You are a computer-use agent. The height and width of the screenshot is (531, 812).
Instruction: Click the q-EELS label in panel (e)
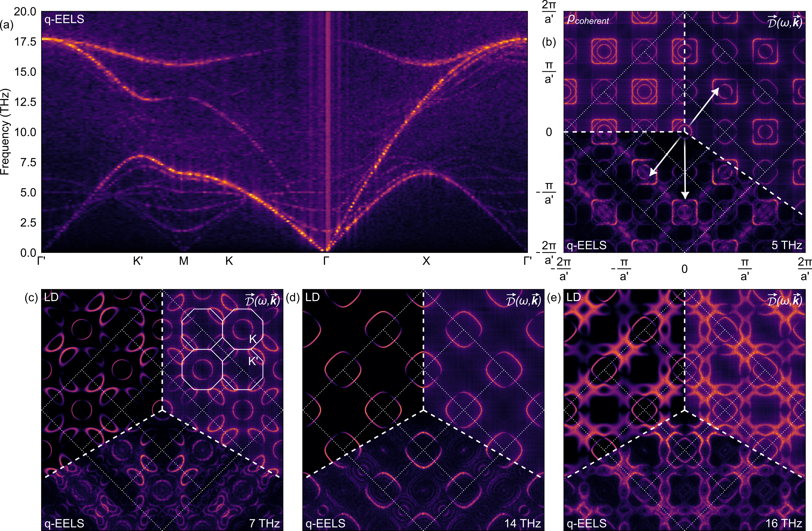click(587, 523)
